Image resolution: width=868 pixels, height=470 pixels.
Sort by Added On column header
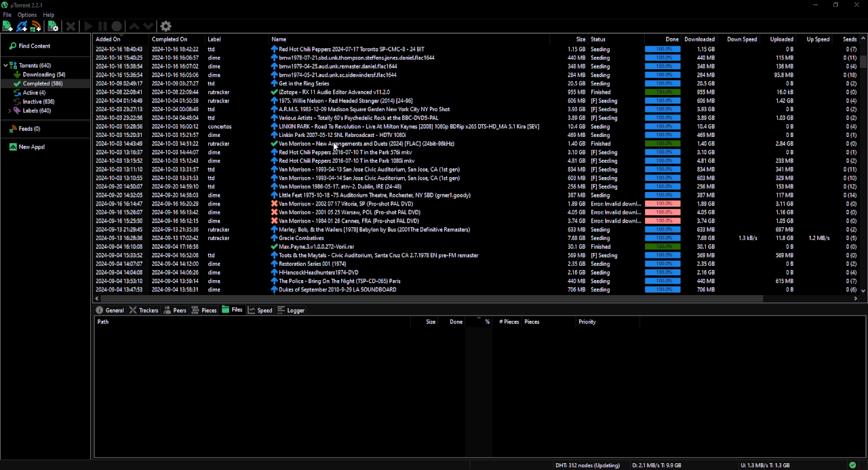[x=121, y=39]
